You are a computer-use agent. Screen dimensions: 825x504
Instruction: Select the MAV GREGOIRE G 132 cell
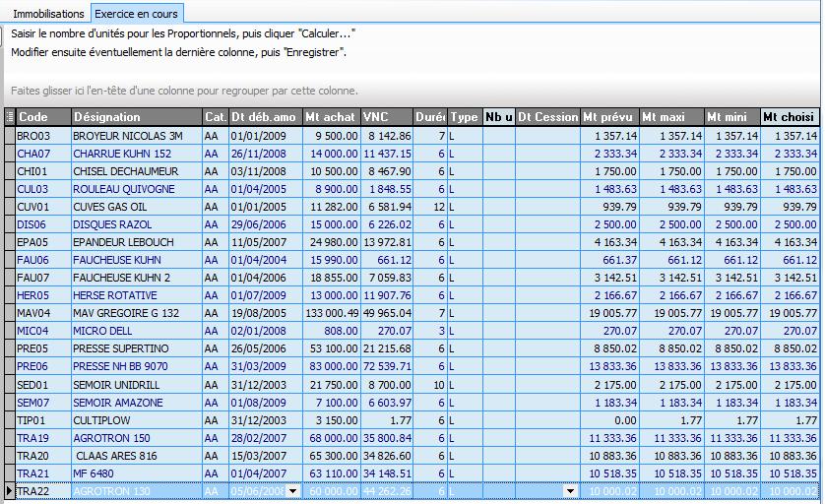(x=136, y=313)
